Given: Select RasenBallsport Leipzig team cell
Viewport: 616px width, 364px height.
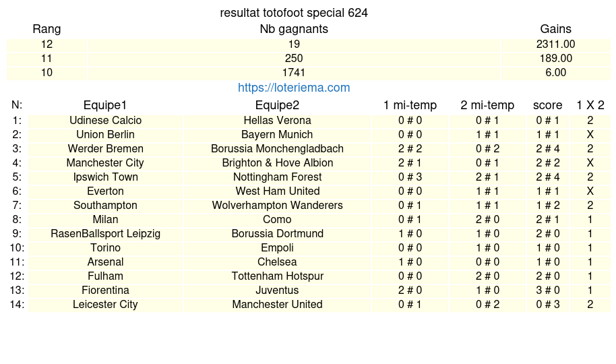Looking at the screenshot, I should [x=106, y=234].
